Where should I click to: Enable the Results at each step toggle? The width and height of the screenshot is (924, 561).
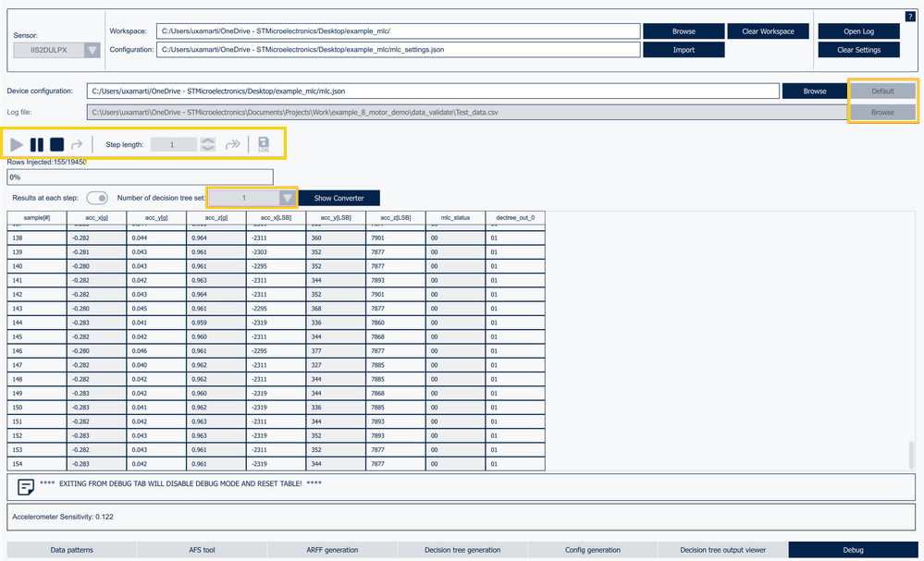[97, 198]
